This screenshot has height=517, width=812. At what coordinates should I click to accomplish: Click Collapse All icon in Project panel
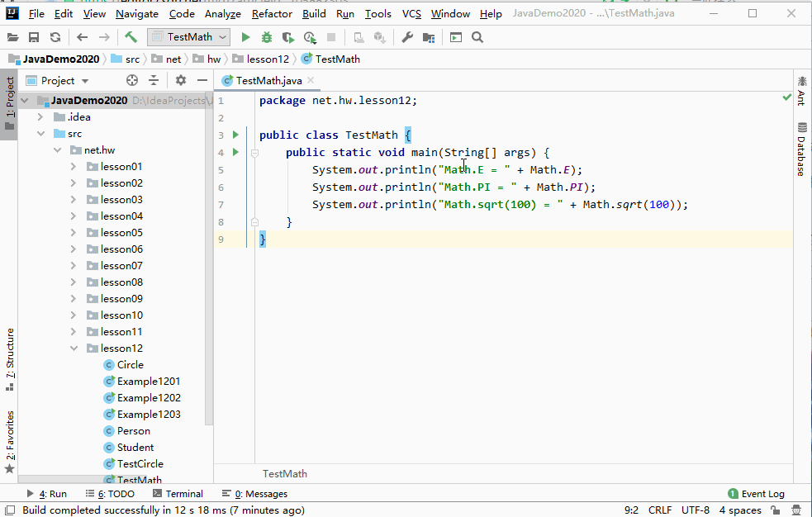(154, 80)
